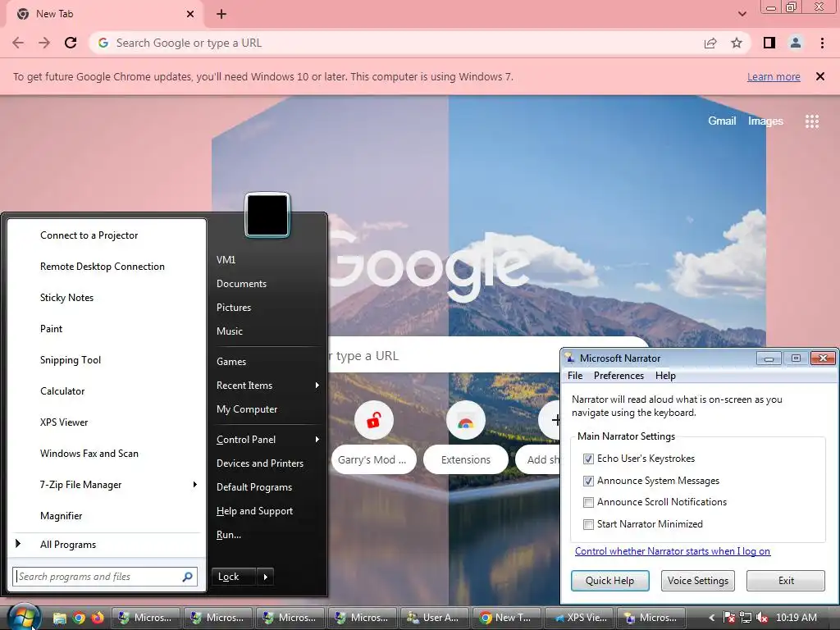Close the New Tab tab
The width and height of the screenshot is (840, 630).
click(x=190, y=14)
